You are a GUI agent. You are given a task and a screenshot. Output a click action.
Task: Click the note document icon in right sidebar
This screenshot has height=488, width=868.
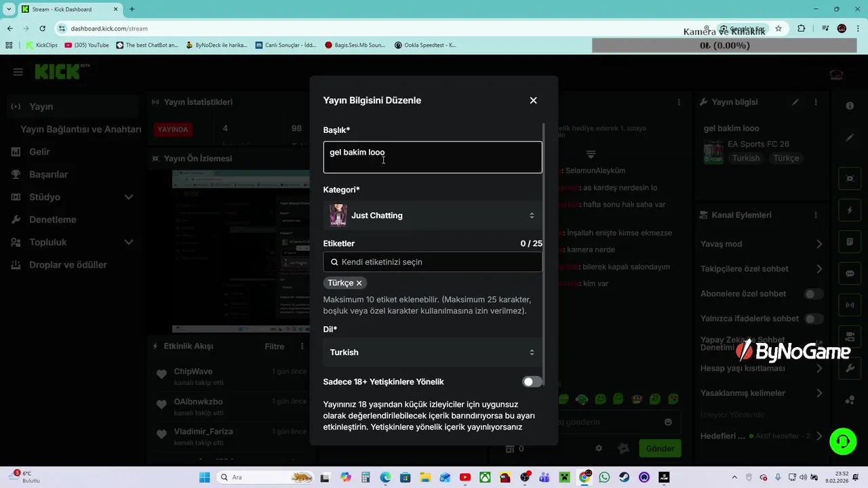click(850, 242)
